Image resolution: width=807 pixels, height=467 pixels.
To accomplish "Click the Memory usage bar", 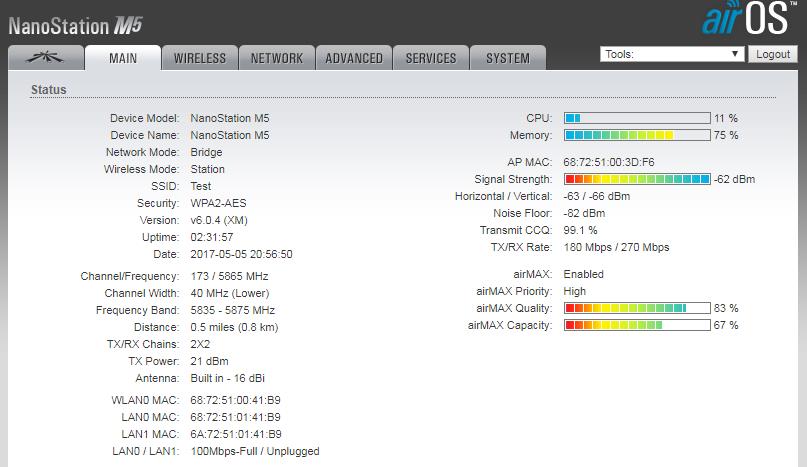I will click(x=637, y=135).
